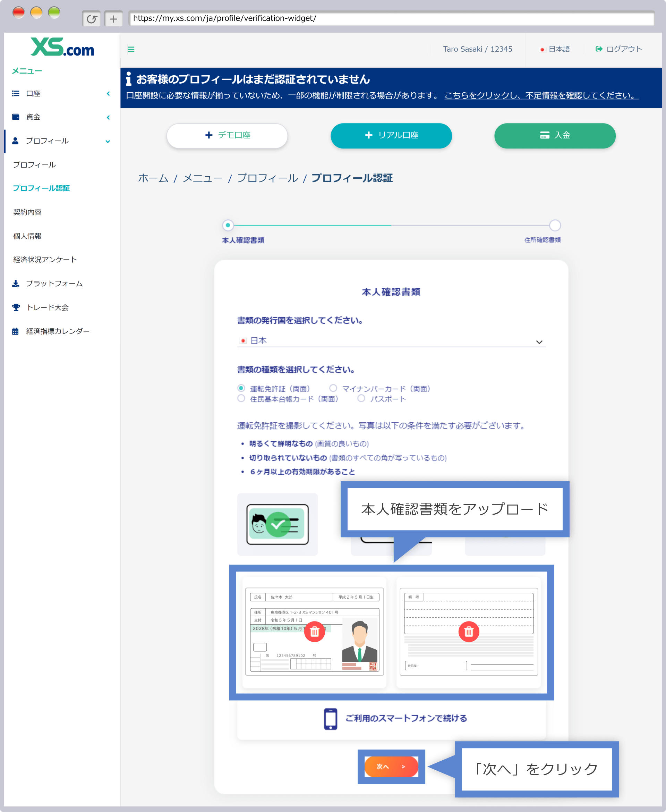Click the yellow macOS minimize button

(36, 12)
